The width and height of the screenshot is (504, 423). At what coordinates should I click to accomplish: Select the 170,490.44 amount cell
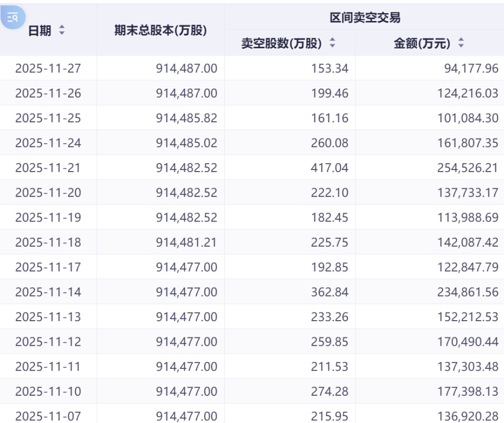468,341
